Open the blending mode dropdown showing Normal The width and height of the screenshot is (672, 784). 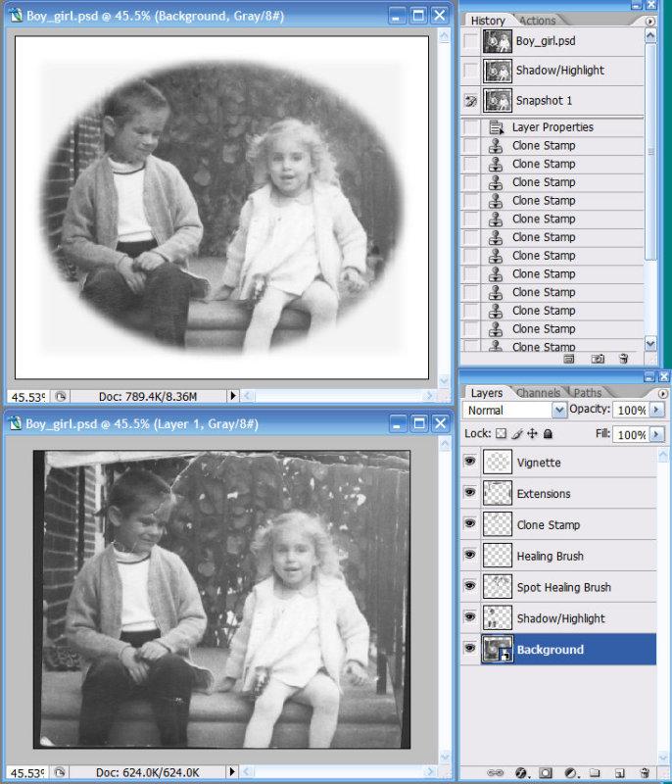(559, 411)
